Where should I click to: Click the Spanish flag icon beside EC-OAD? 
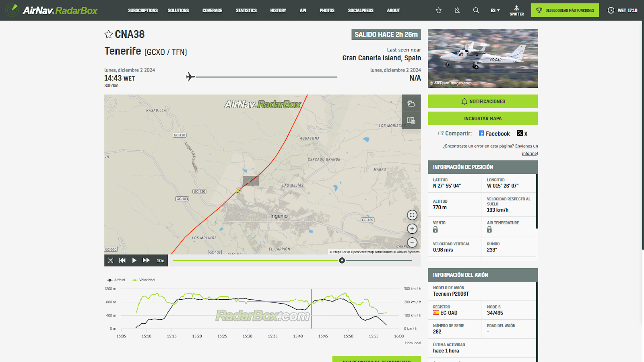(436, 313)
